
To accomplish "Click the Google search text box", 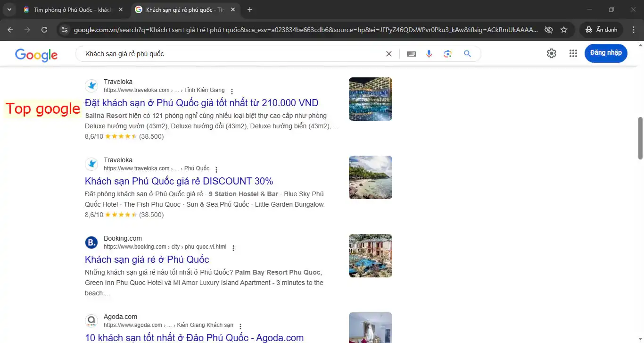I will tap(233, 54).
